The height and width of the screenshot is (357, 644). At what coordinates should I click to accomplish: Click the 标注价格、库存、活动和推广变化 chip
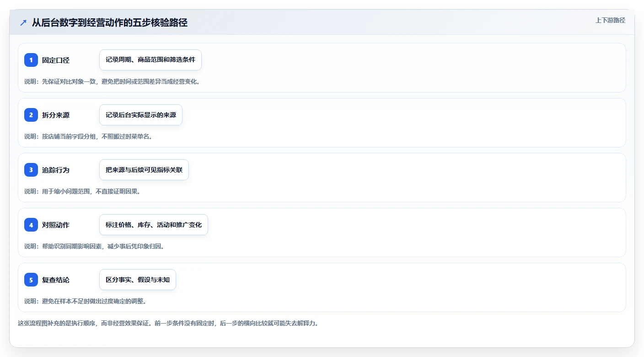point(154,225)
